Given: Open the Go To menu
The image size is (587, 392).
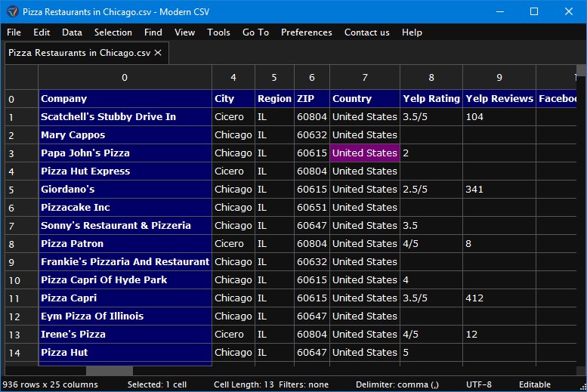Looking at the screenshot, I should [255, 32].
